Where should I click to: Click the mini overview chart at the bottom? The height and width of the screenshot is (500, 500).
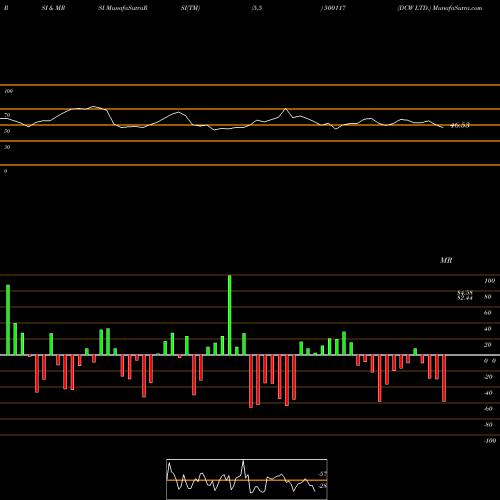click(247, 479)
